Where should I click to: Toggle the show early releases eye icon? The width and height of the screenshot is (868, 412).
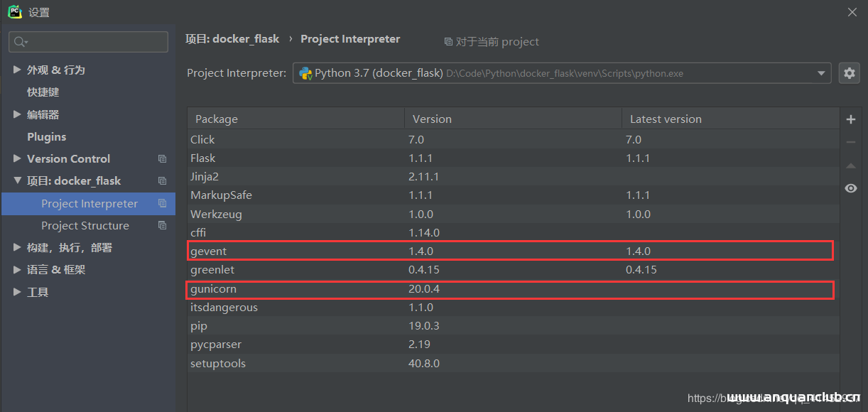(850, 188)
